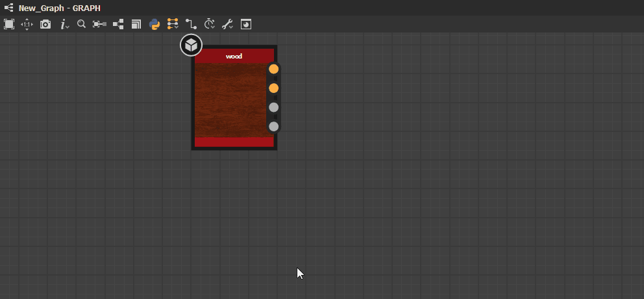The height and width of the screenshot is (299, 644).
Task: Click the first orange output connector
Action: [273, 69]
